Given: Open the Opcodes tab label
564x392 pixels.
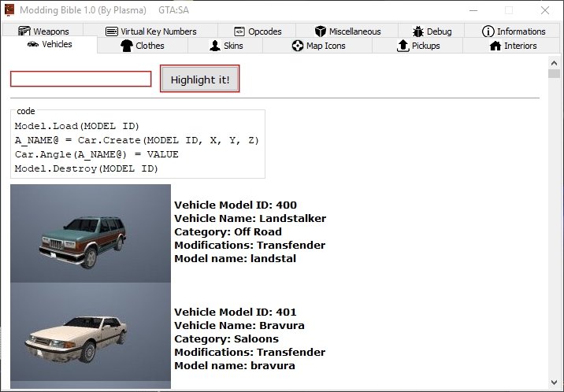Looking at the screenshot, I should (x=265, y=31).
